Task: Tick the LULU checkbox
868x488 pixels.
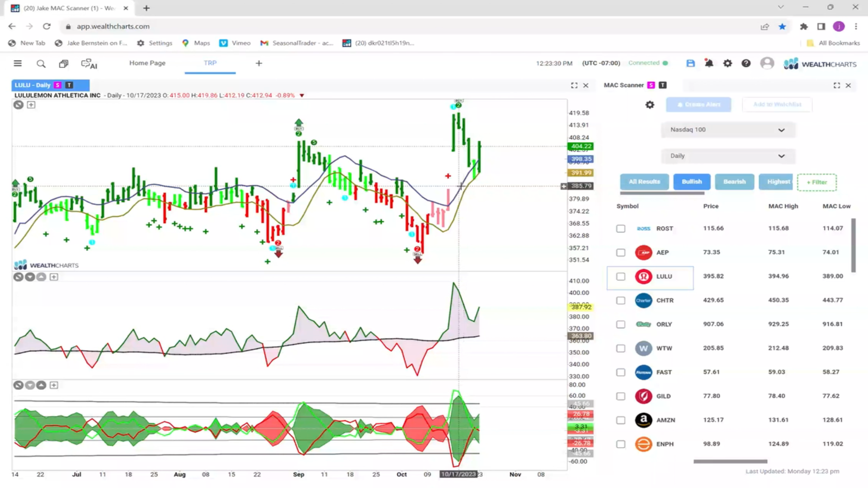Action: [x=621, y=277]
